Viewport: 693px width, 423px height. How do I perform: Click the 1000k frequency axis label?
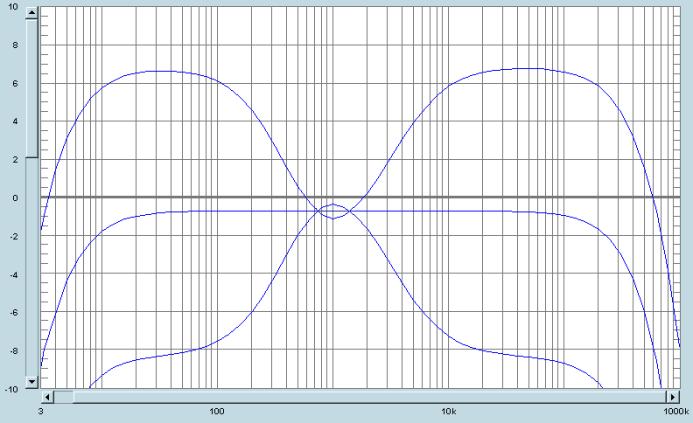pyautogui.click(x=679, y=412)
